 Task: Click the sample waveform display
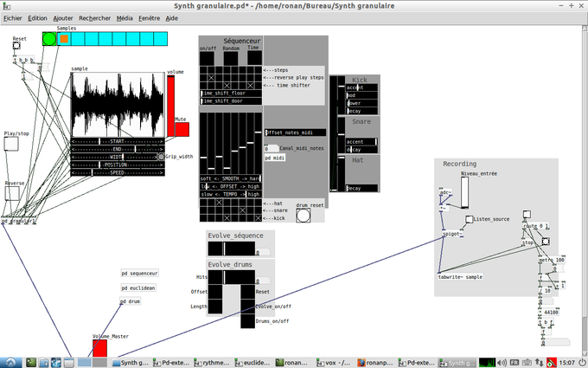click(x=117, y=104)
